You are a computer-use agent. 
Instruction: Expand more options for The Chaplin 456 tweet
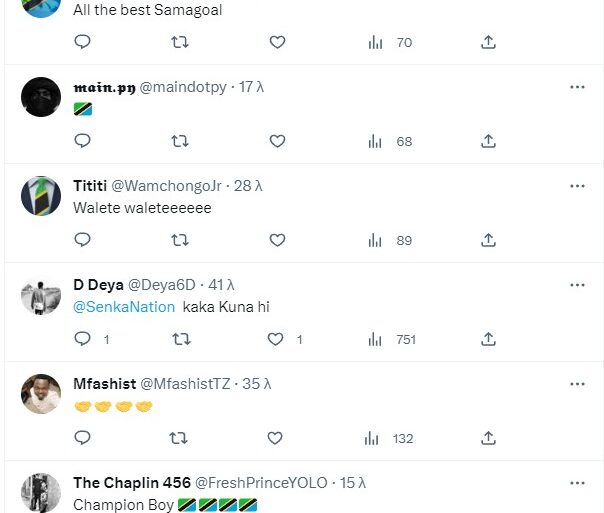point(577,482)
